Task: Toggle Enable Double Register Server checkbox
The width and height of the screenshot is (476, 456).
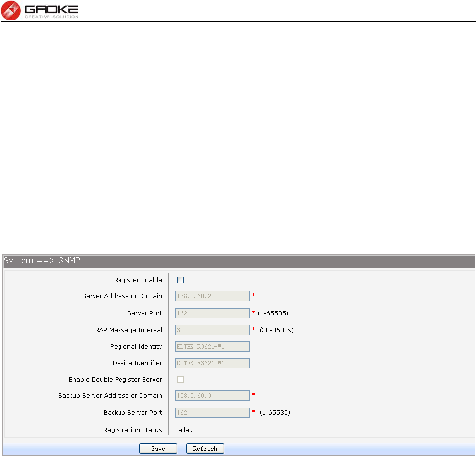Action: [x=180, y=379]
